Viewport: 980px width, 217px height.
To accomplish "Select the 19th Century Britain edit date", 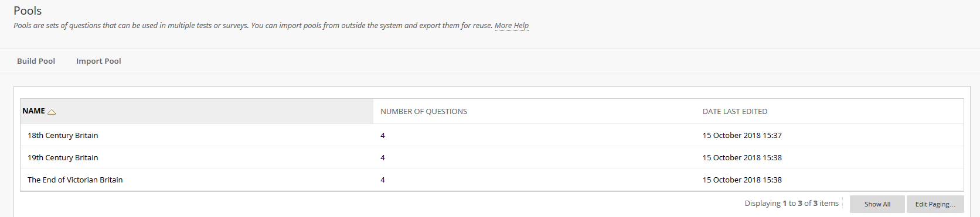I will tap(742, 157).
